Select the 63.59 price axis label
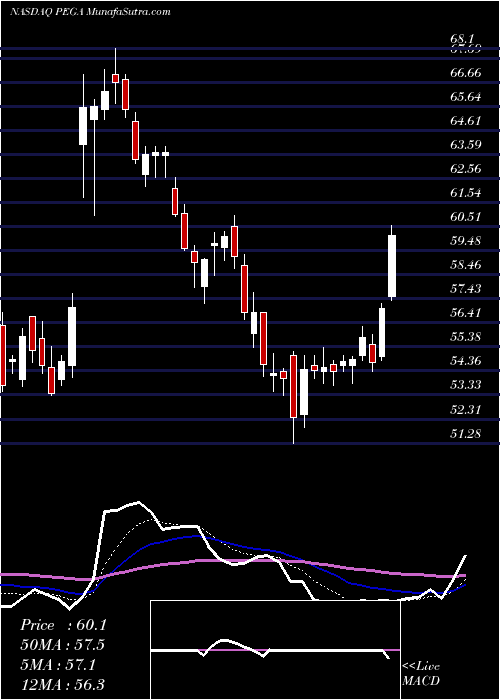This screenshot has height=700, width=500. tap(465, 145)
